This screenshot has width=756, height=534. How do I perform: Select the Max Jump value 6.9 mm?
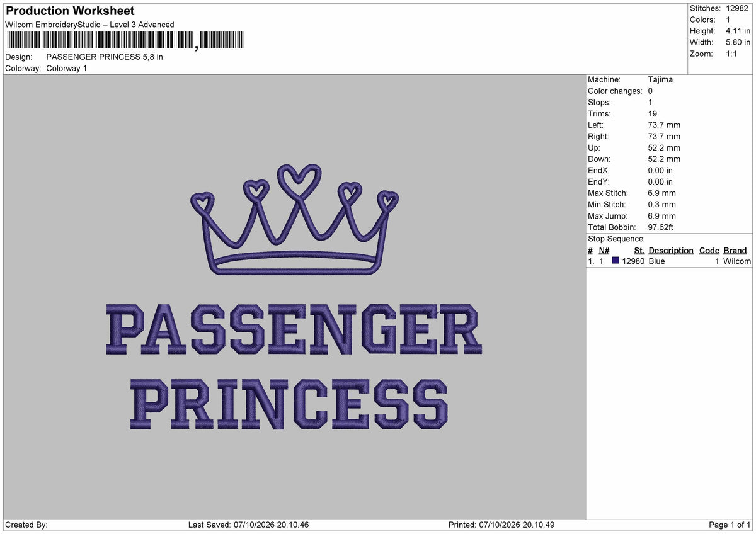point(662,215)
